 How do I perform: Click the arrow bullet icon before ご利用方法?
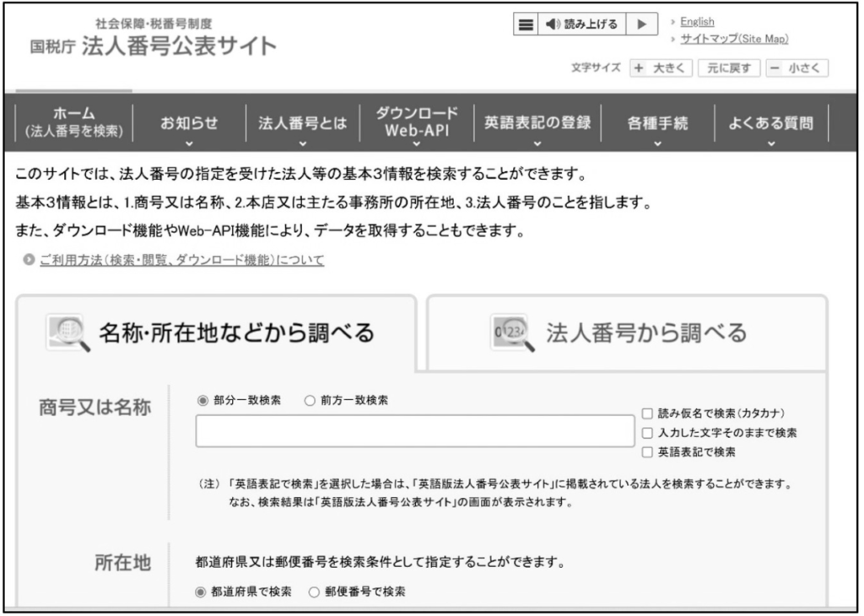click(x=28, y=261)
